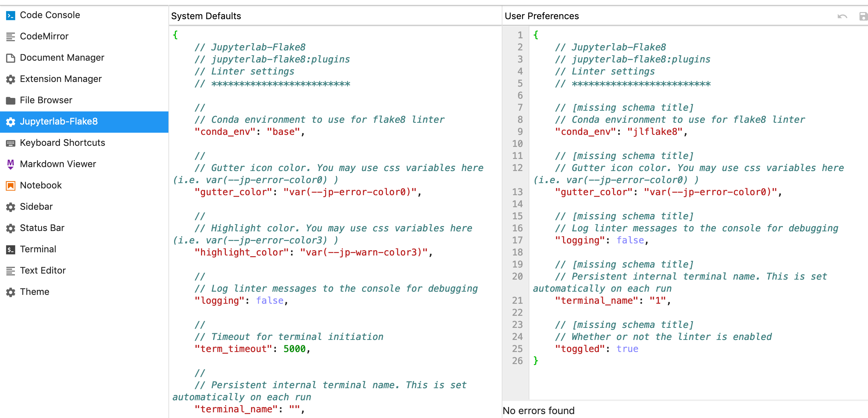Click the "logging" false value in System Defaults
Screen dimensions: 868x418
[270, 301]
